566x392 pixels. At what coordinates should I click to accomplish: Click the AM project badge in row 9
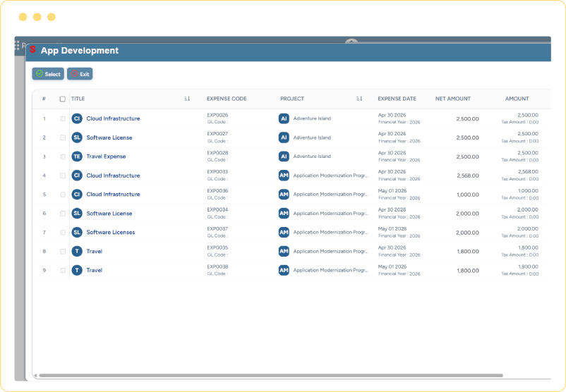[284, 270]
